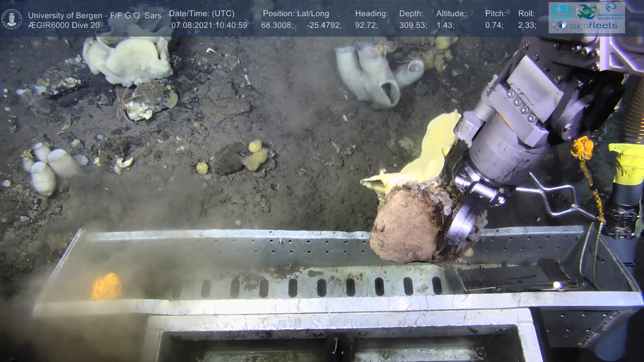The width and height of the screenshot is (644, 362).
Task: Click the timestamp value 07:08:2021:10:40:59
Action: click(209, 25)
